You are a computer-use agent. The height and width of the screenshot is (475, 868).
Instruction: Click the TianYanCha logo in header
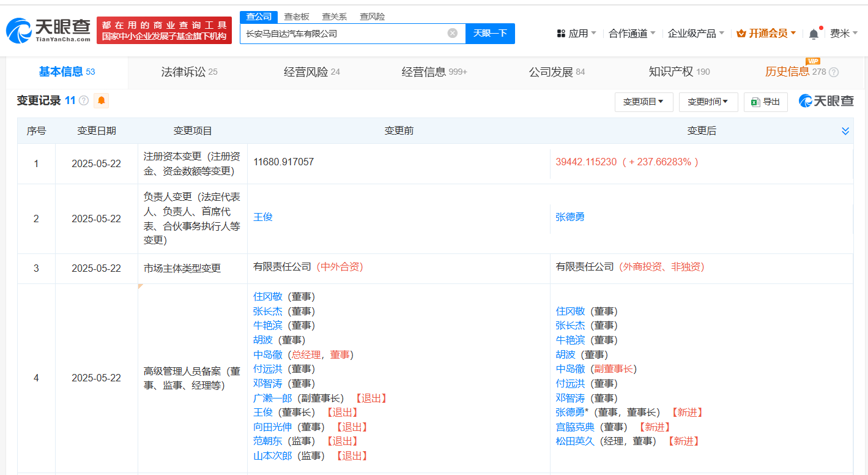[49, 29]
